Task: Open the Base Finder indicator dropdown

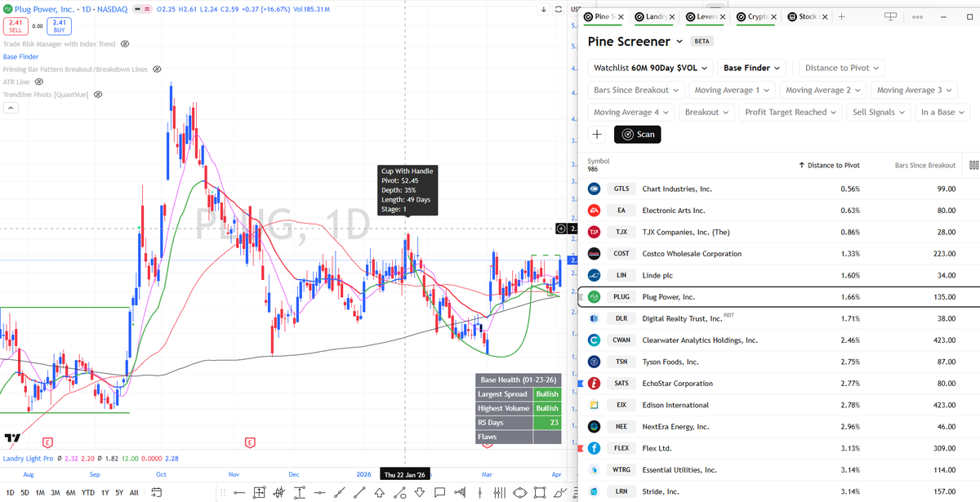Action: pyautogui.click(x=752, y=68)
